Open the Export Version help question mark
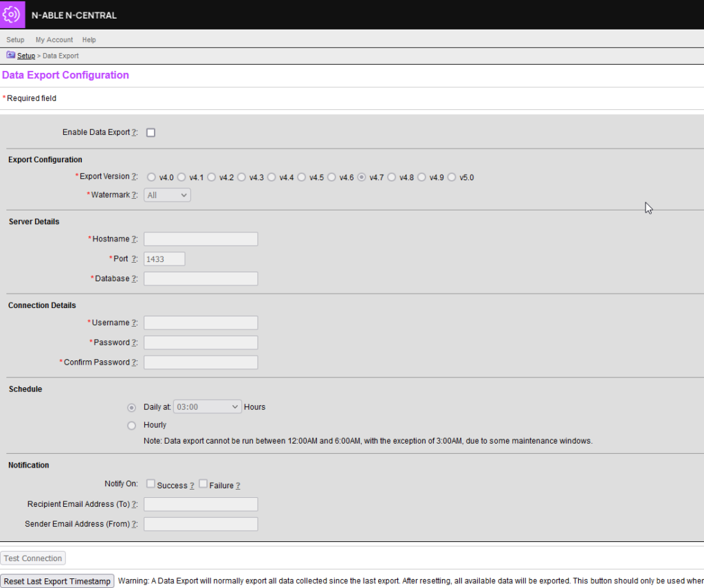Image resolution: width=704 pixels, height=588 pixels. coord(134,177)
